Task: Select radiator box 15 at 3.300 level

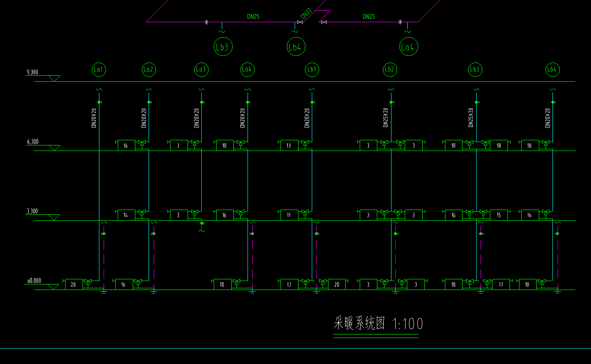Action: point(499,215)
